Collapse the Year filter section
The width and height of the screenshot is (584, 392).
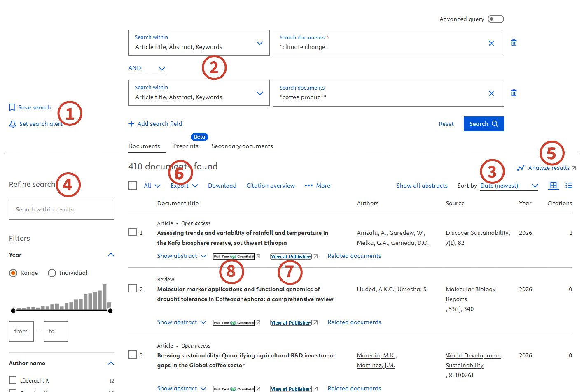tap(110, 255)
